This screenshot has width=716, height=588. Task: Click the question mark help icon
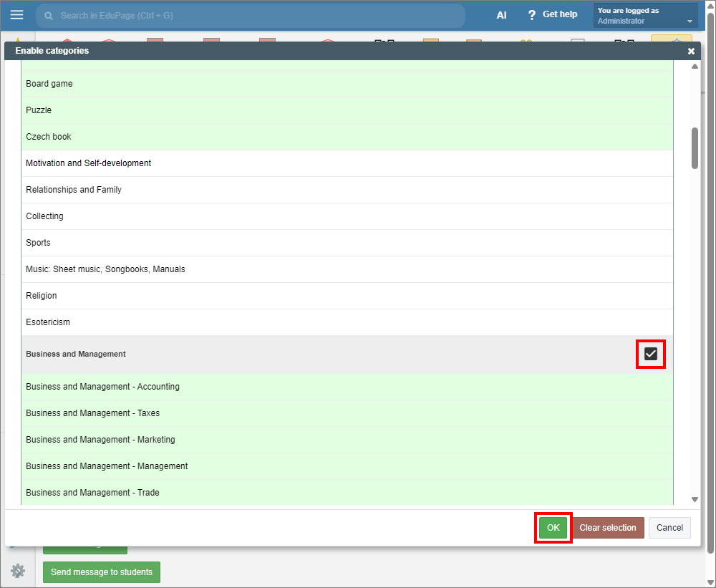click(531, 15)
